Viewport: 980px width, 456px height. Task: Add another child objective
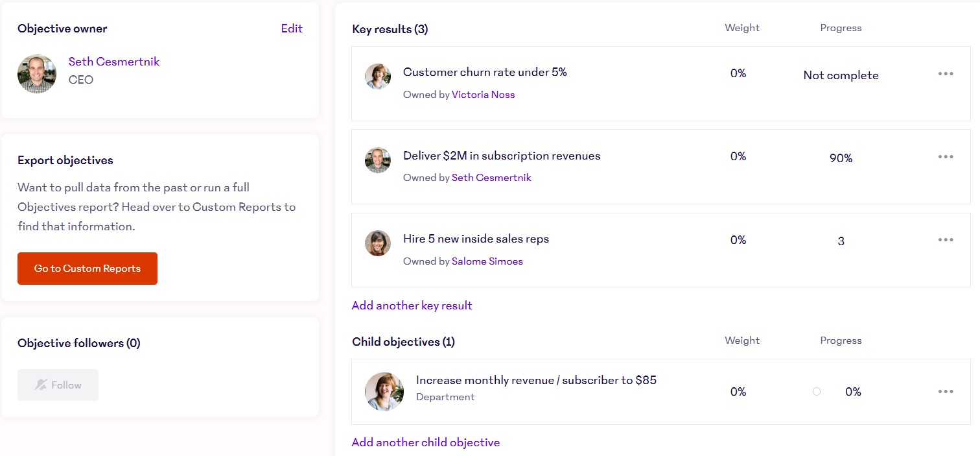coord(425,442)
